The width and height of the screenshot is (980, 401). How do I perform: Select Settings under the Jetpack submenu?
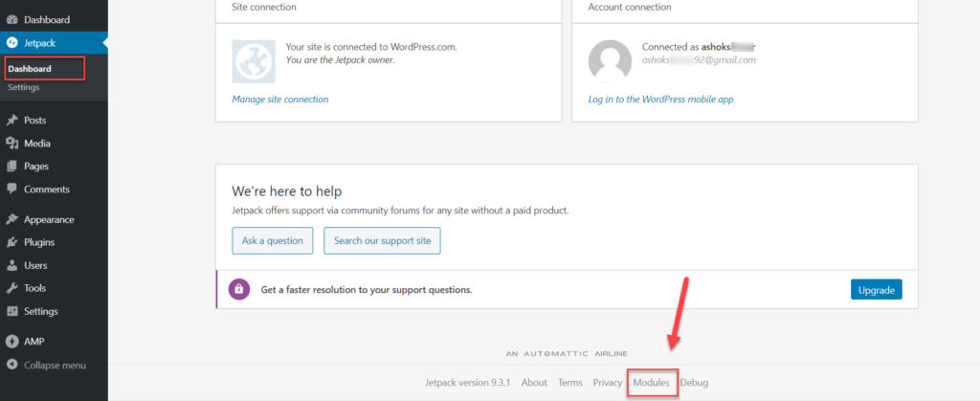(x=24, y=87)
